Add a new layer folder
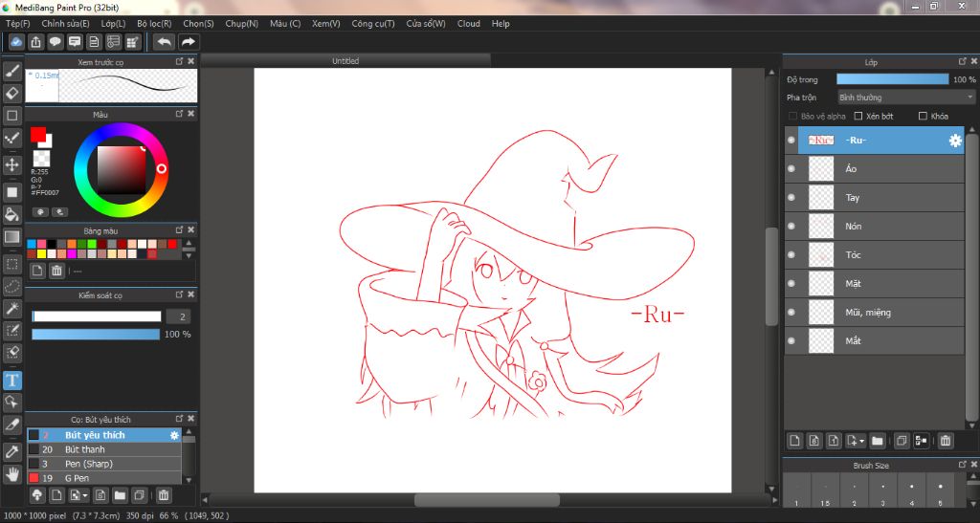Viewport: 980px width, 523px height. [x=878, y=441]
